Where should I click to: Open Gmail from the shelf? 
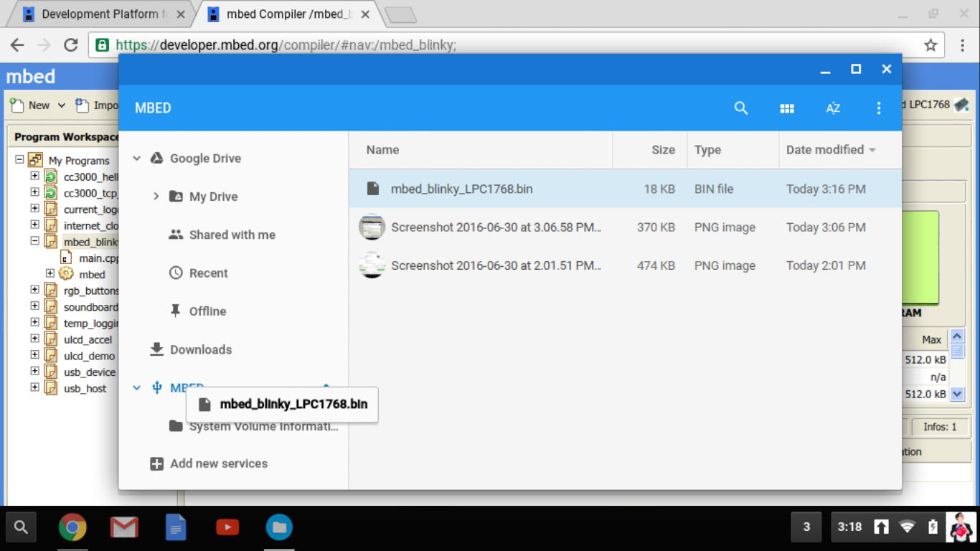click(124, 528)
